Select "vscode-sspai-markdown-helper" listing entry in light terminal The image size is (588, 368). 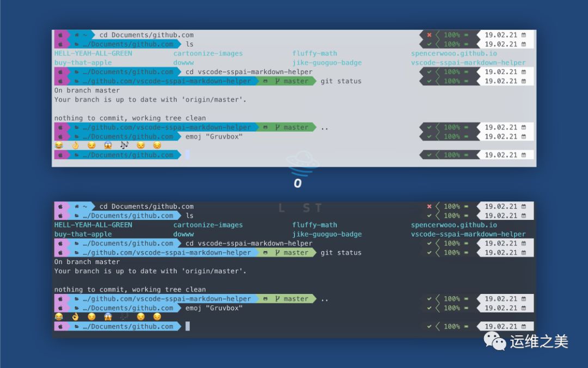click(x=468, y=63)
